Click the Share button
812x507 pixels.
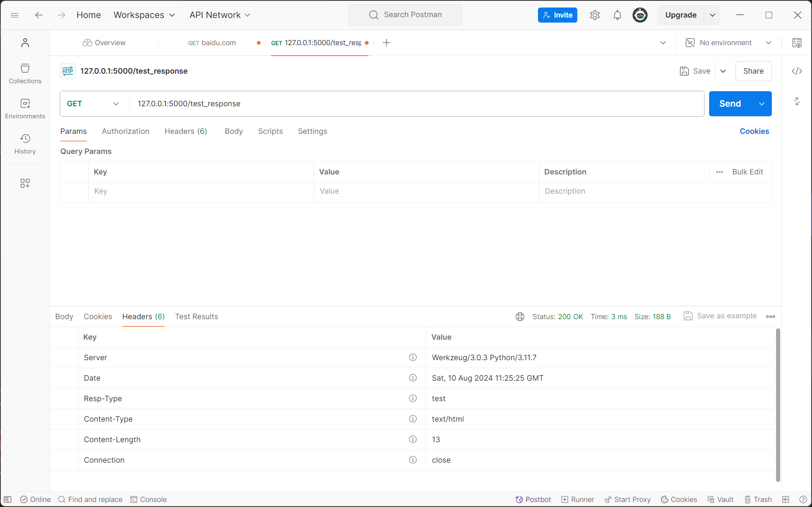(753, 71)
